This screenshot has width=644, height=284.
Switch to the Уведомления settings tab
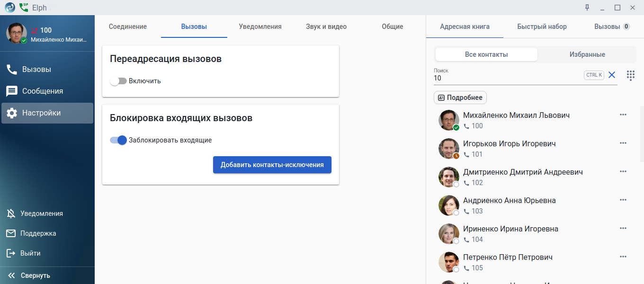pos(260,27)
